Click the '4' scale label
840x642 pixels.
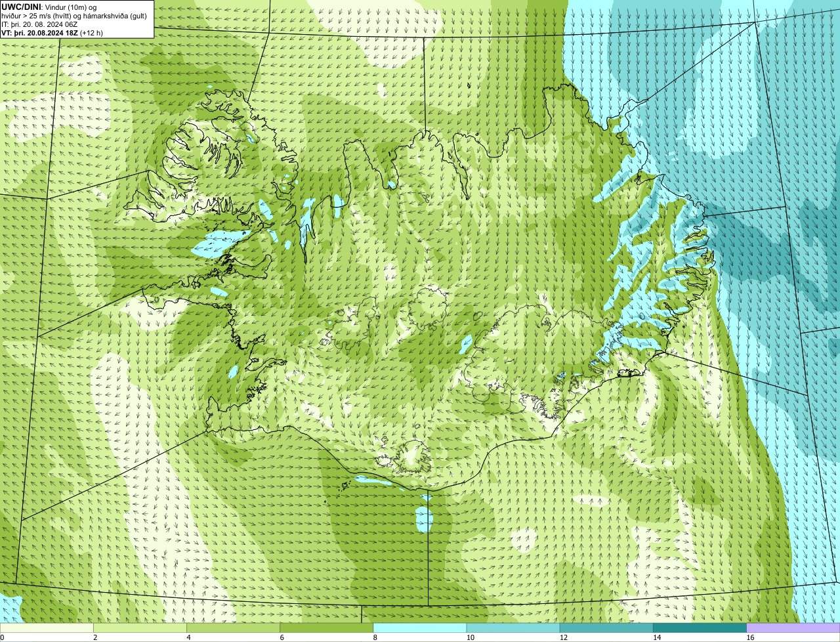tap(188, 637)
